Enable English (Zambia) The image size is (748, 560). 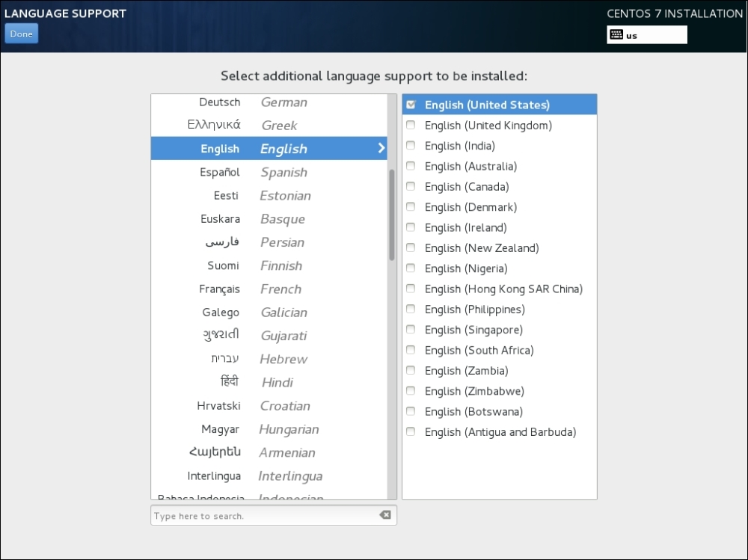[x=411, y=371]
